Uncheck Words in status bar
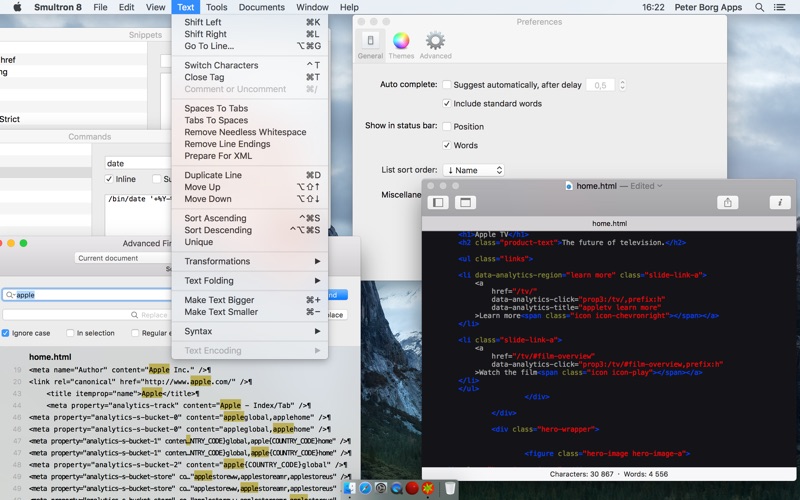 pyautogui.click(x=446, y=145)
